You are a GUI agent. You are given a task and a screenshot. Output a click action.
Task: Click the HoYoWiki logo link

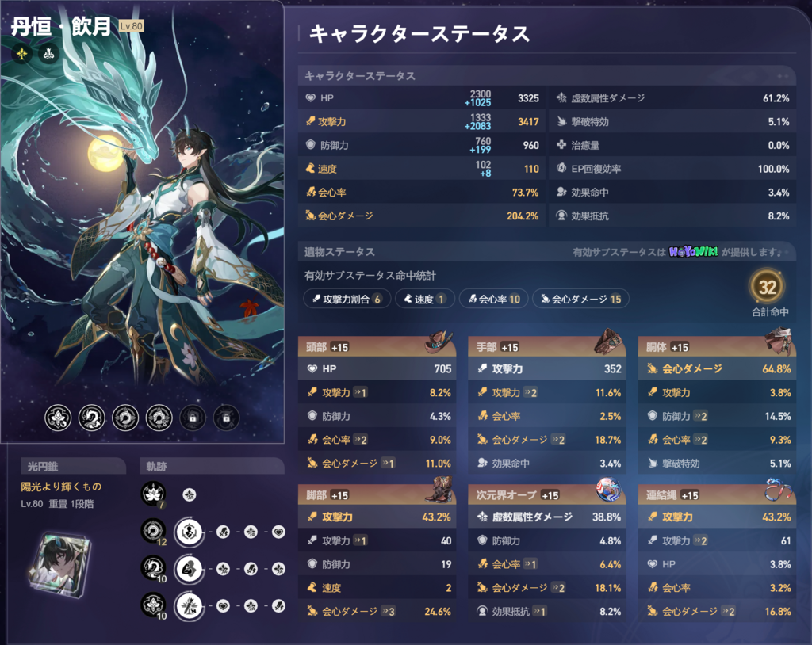693,252
